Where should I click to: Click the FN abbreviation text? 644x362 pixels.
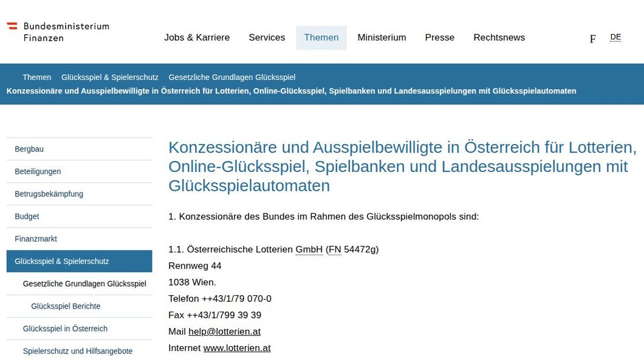[335, 250]
